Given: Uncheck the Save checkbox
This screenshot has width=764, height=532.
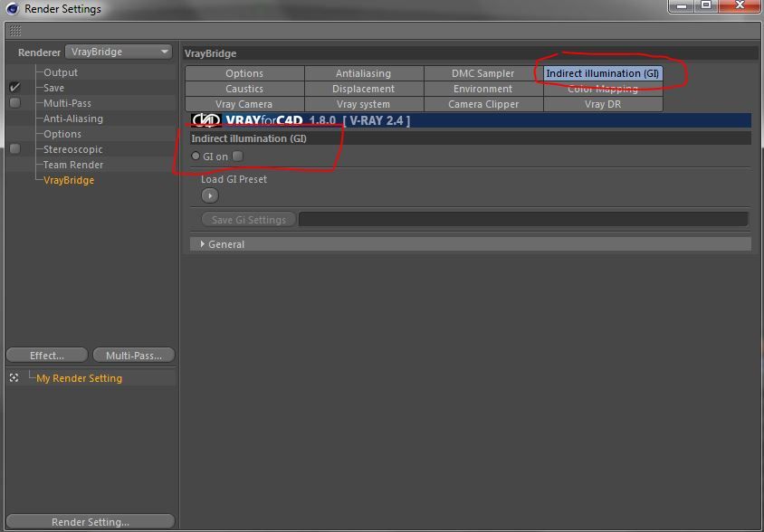Looking at the screenshot, I should pos(15,87).
